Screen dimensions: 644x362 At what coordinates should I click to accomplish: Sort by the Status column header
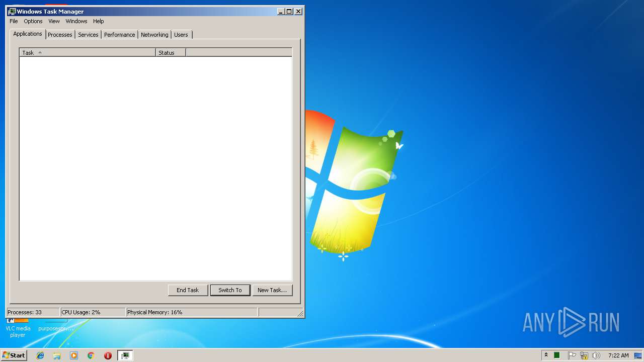click(171, 52)
